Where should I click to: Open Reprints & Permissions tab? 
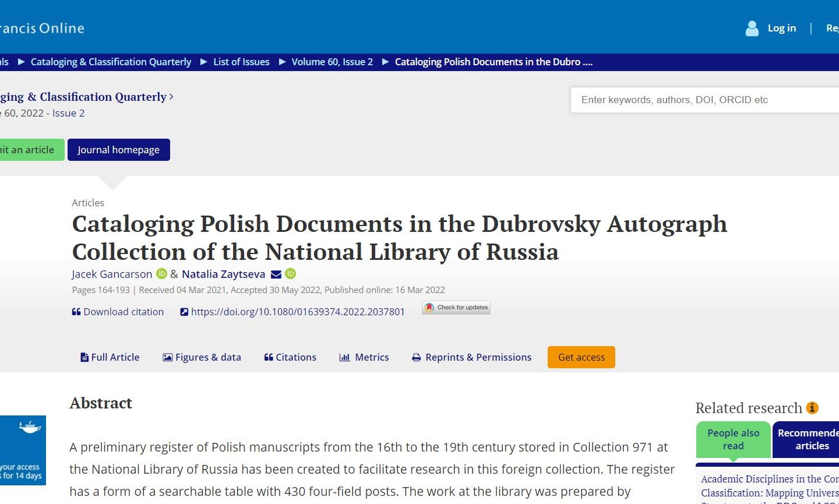point(472,357)
